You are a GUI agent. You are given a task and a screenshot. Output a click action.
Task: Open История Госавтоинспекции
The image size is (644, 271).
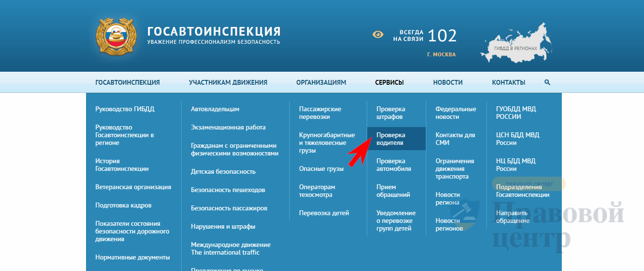point(122,165)
